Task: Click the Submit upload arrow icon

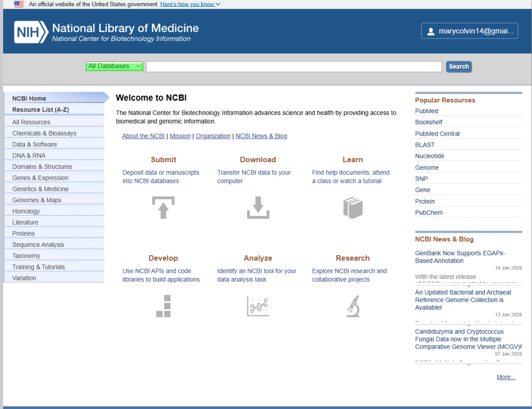Action: pos(163,207)
